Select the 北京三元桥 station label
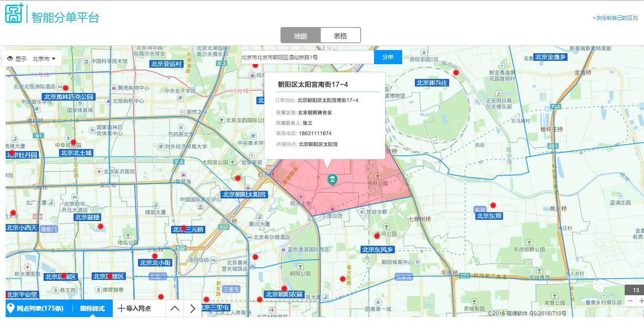 188,230
